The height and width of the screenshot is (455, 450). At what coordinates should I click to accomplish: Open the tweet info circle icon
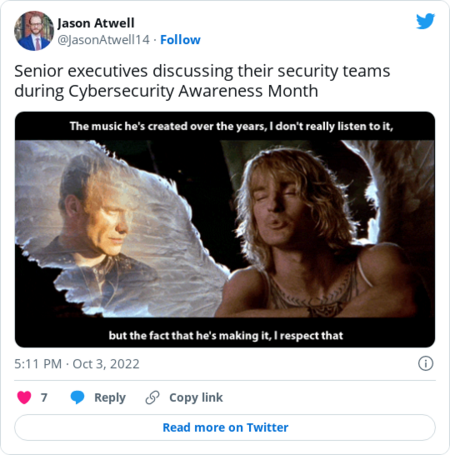[x=426, y=363]
